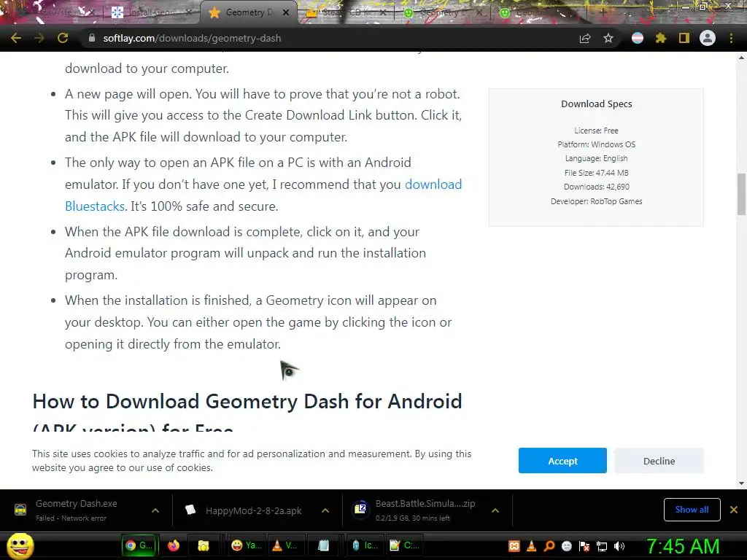Expand options for Geometry Dash.exe download

click(x=155, y=510)
